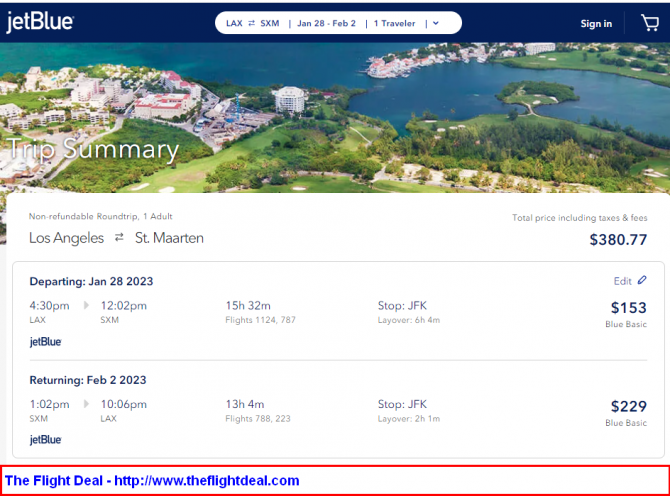The height and width of the screenshot is (496, 670).
Task: Click the jetBlue airline logo under the departing flight
Action: [45, 342]
